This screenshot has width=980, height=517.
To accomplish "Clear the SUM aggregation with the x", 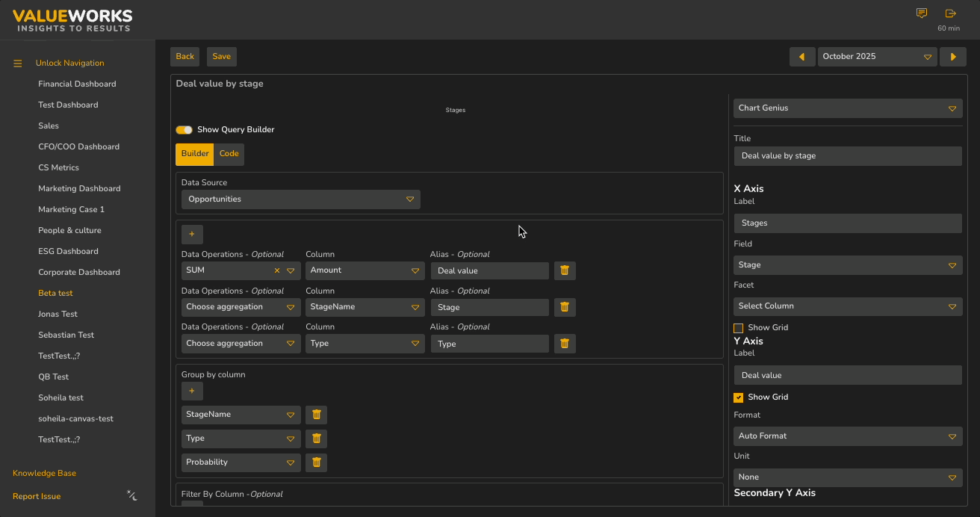I will point(277,270).
